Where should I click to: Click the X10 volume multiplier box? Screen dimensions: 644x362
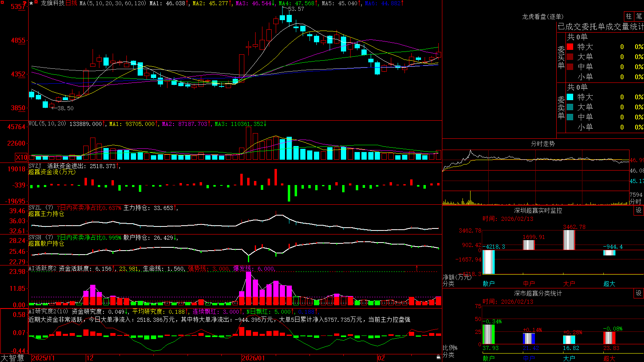click(x=21, y=157)
